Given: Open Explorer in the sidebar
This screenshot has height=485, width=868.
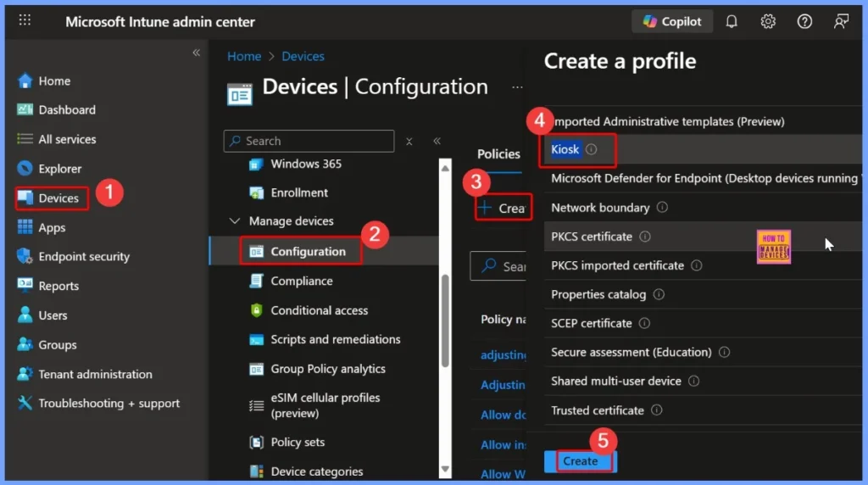Looking at the screenshot, I should (x=60, y=169).
